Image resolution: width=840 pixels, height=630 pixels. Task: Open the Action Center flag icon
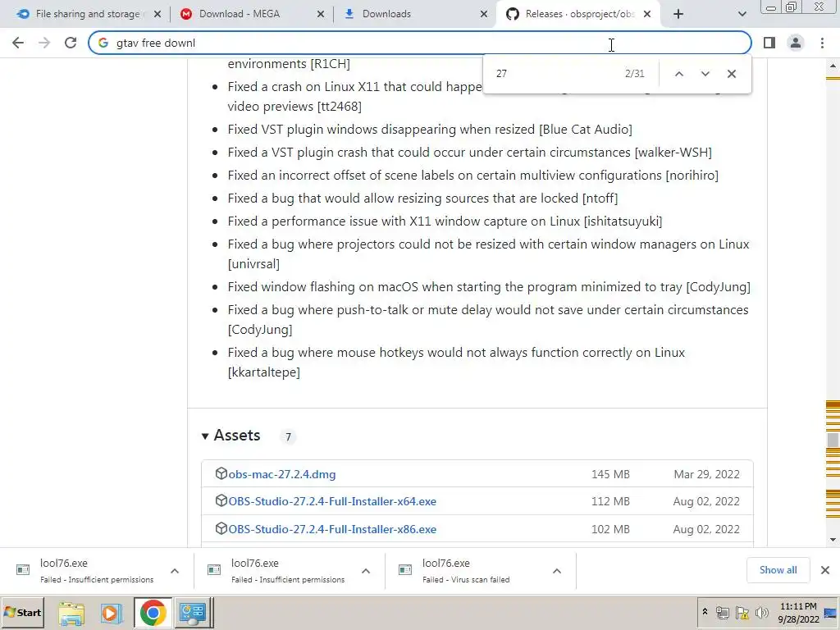point(742,613)
